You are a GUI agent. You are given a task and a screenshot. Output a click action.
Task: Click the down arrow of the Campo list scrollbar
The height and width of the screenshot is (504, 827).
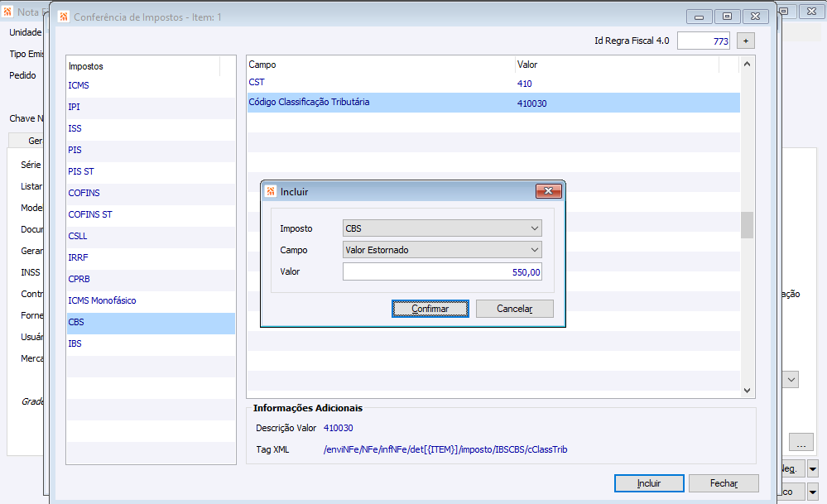point(747,390)
